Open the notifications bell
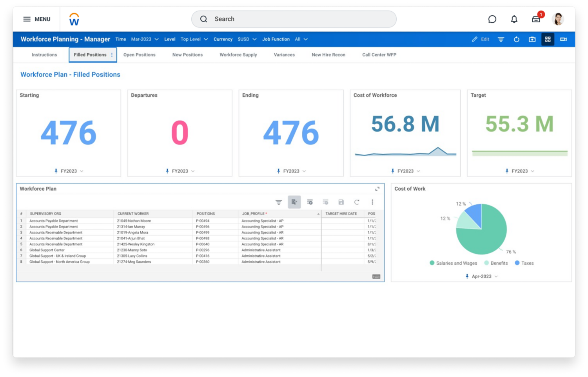Viewport: 588px width, 377px height. [x=514, y=19]
